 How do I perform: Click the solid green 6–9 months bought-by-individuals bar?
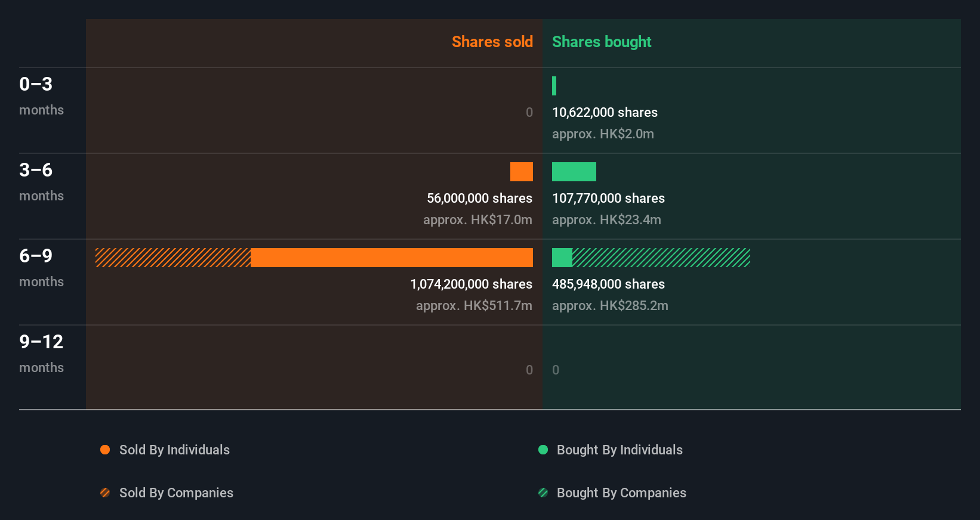pyautogui.click(x=562, y=258)
